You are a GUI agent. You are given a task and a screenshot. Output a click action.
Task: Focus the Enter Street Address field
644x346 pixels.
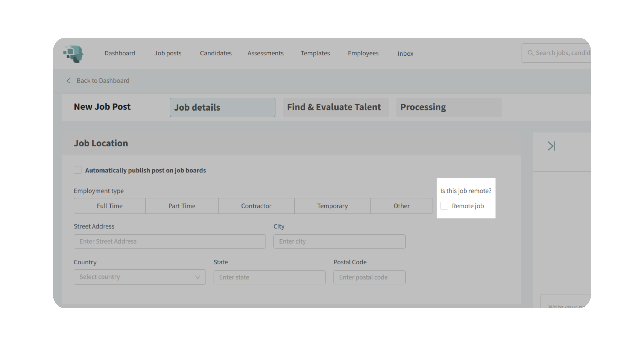tap(170, 241)
